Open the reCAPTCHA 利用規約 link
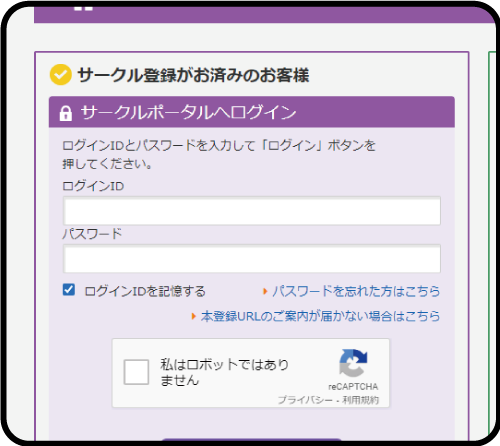This screenshot has height=446, width=500. click(x=361, y=400)
